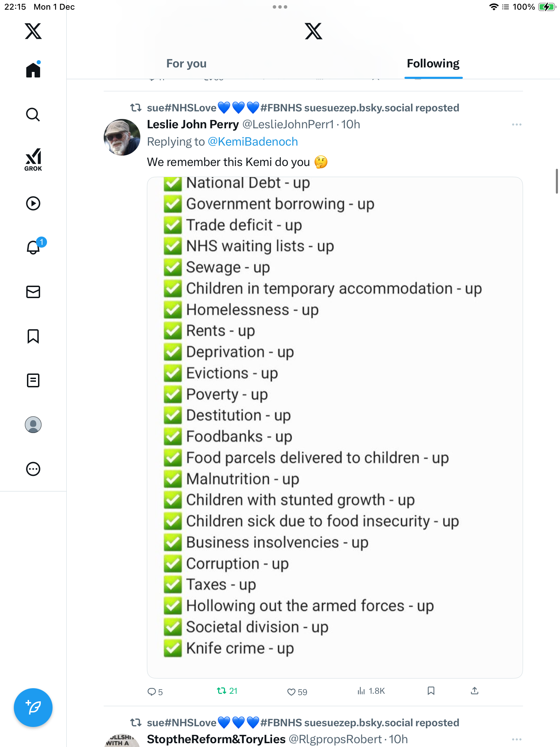Open notifications bell with one alert
Viewport: 560px width, 747px height.
coord(34,247)
